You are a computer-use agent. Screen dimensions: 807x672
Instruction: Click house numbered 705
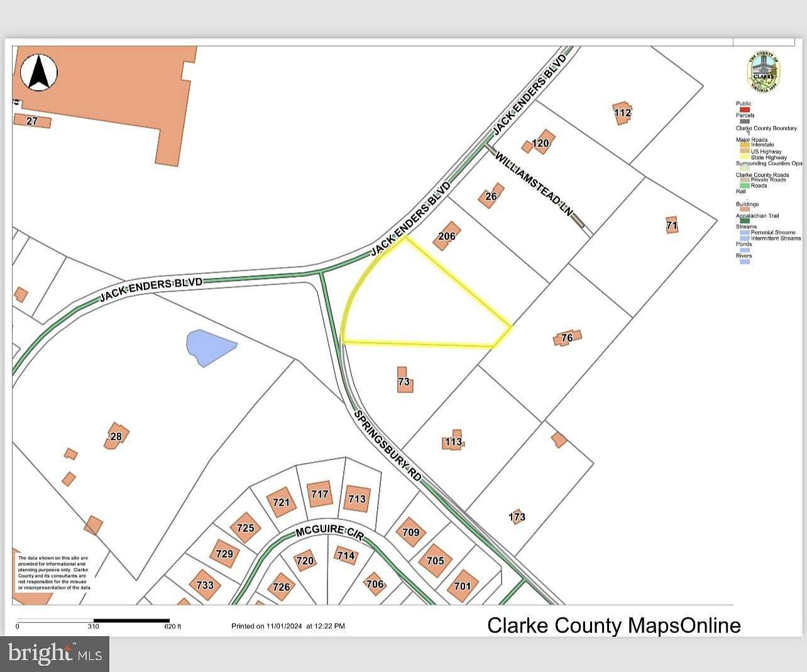[436, 560]
